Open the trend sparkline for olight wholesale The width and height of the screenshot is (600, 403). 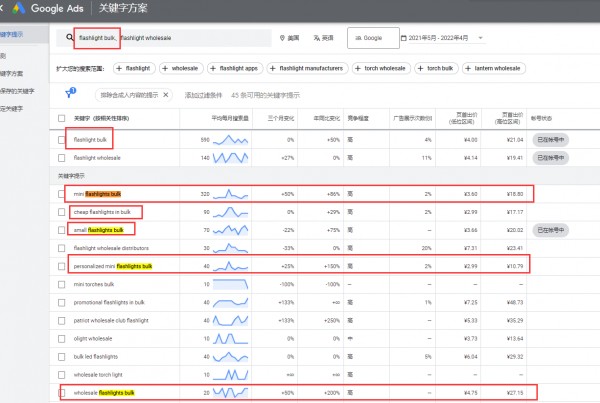pyautogui.click(x=230, y=339)
